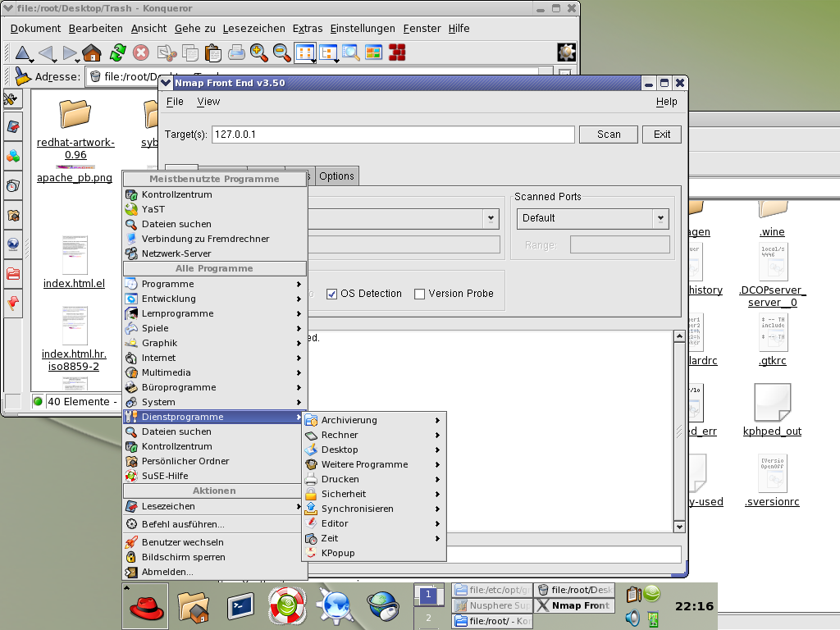This screenshot has height=630, width=840.
Task: Switch to the Options tab in Nmap
Action: pos(336,176)
